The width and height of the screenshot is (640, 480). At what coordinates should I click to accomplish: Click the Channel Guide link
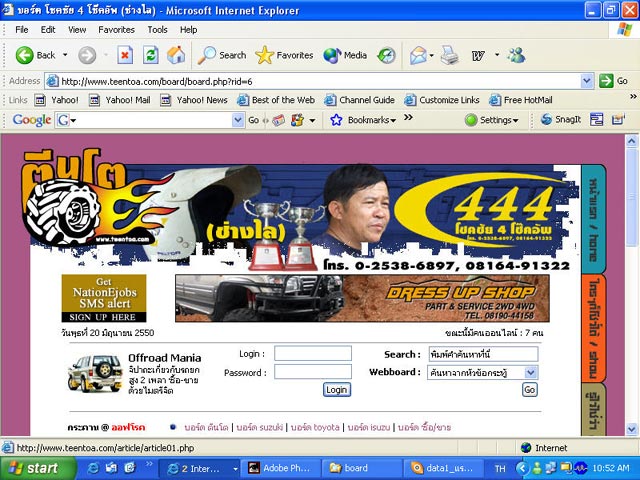360,100
